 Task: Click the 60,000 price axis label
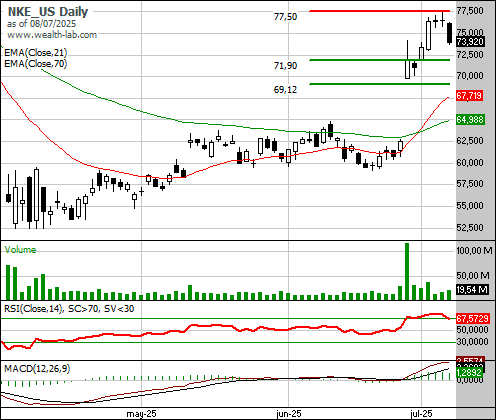[x=470, y=163]
